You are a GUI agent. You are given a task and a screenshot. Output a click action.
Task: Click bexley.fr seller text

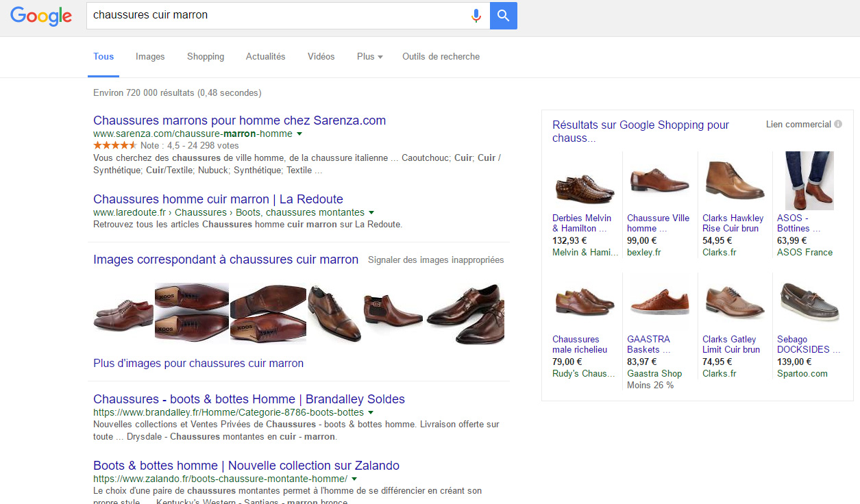(x=644, y=252)
